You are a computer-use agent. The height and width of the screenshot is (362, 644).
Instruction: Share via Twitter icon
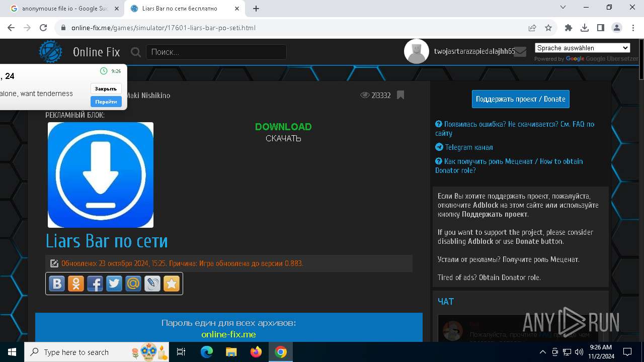pos(114,284)
